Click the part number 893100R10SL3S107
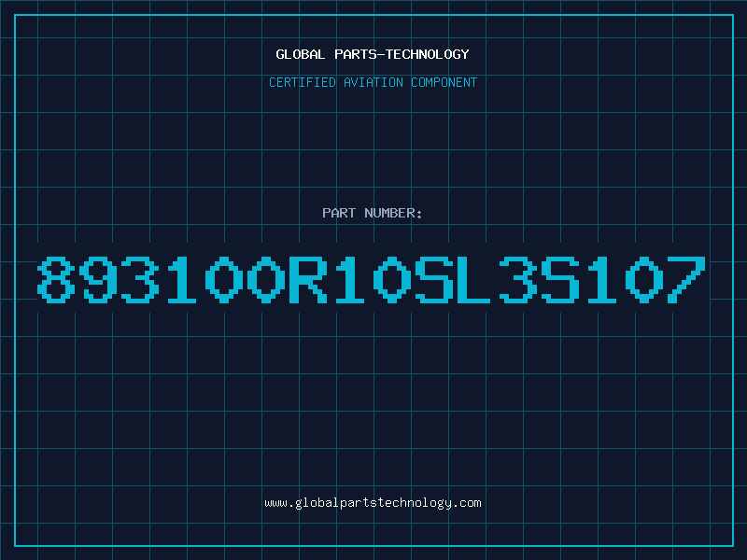Image resolution: width=747 pixels, height=560 pixels. pos(371,279)
